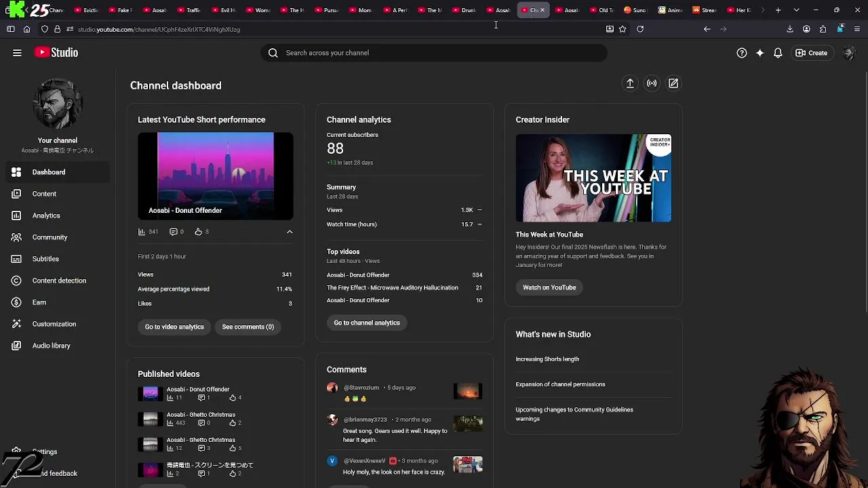The height and width of the screenshot is (488, 868).
Task: Click the browser reload icon
Action: tap(640, 29)
